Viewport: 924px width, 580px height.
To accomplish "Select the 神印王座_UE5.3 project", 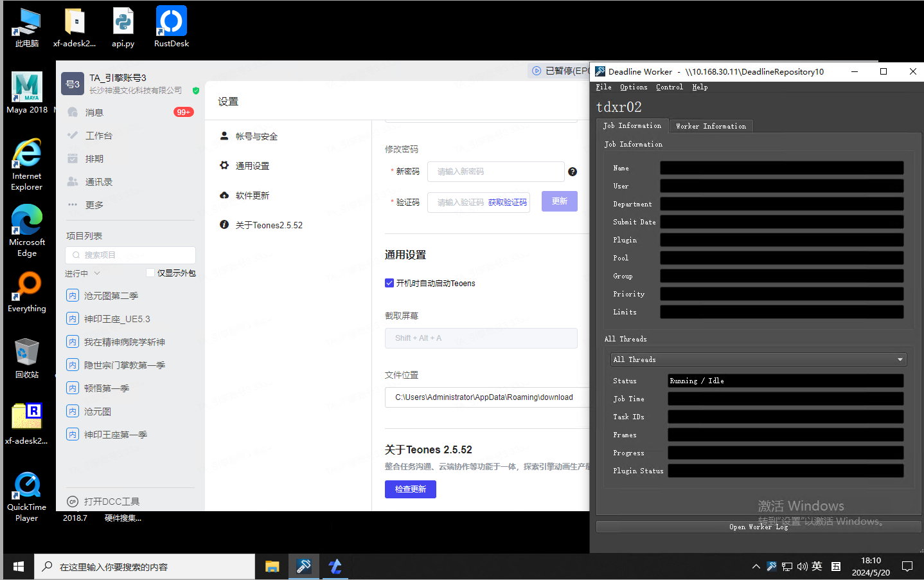I will [x=116, y=319].
